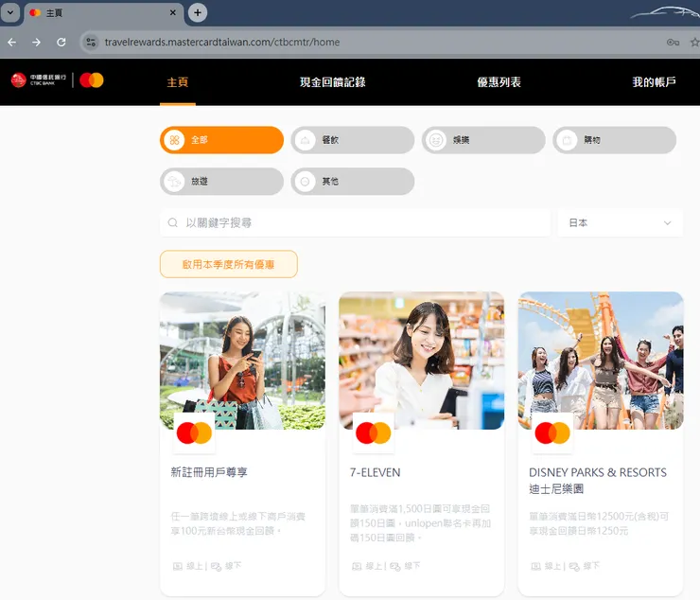
Task: Click the 新註冊用戶尊享 offer title
Action: 209,472
